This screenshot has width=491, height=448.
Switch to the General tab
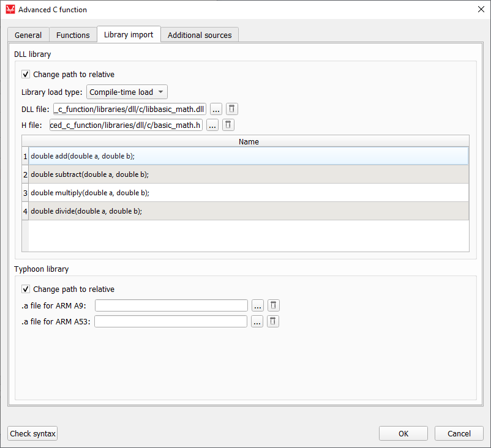click(28, 35)
